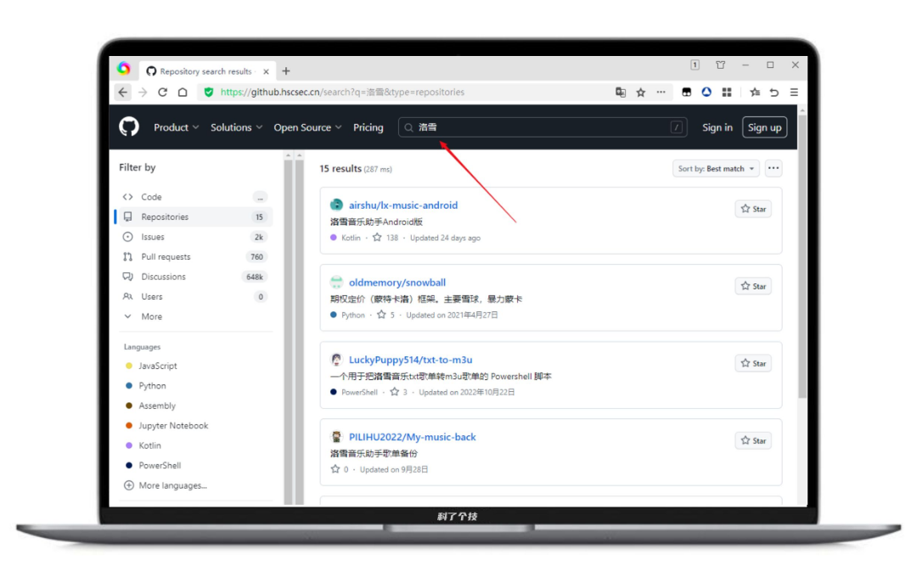Screen dimensions: 917x588
Task: Star the airshu/lx-music-android repository
Action: tap(753, 209)
